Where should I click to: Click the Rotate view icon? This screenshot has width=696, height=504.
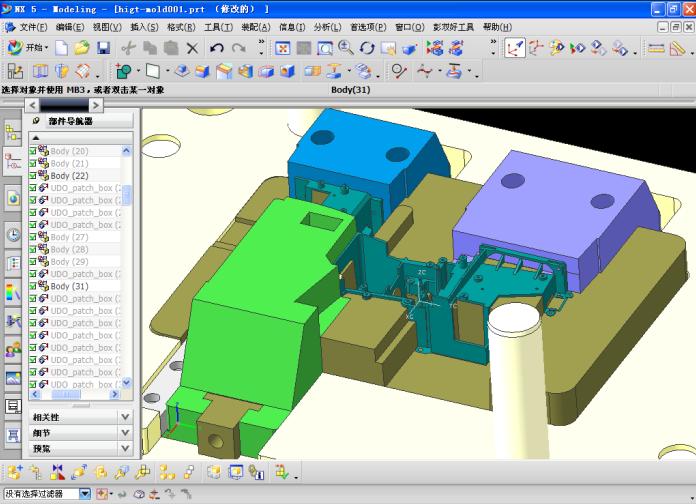(367, 48)
